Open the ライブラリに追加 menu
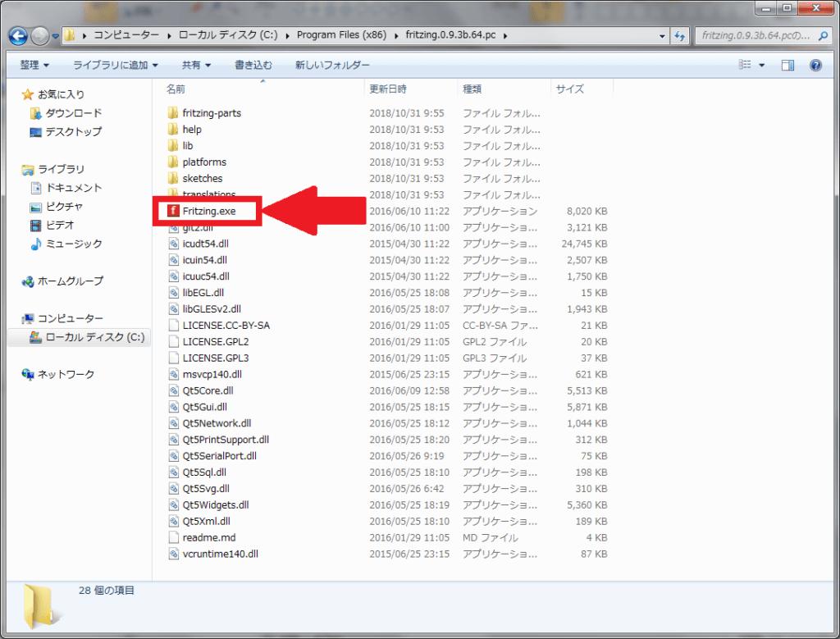The width and height of the screenshot is (840, 639). tap(115, 65)
